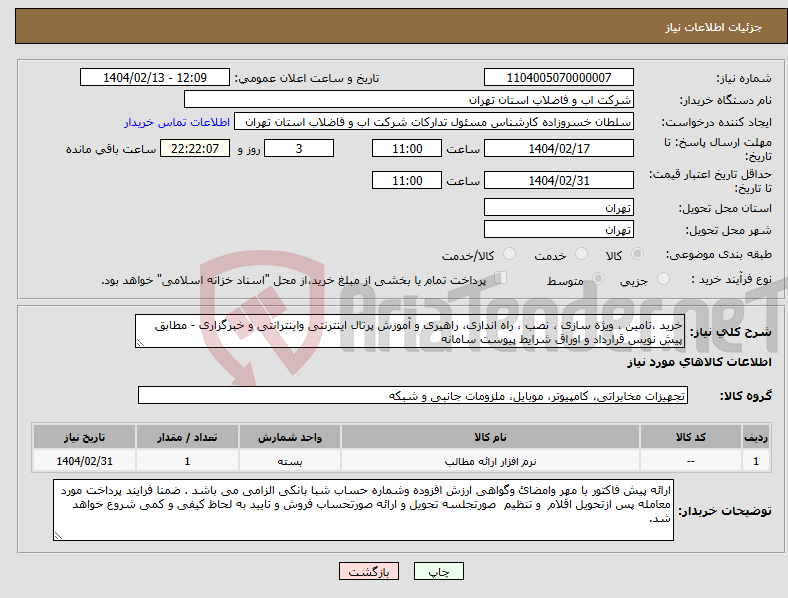
Task: Click the 1404/02/31 need date table cell
Action: point(84,461)
